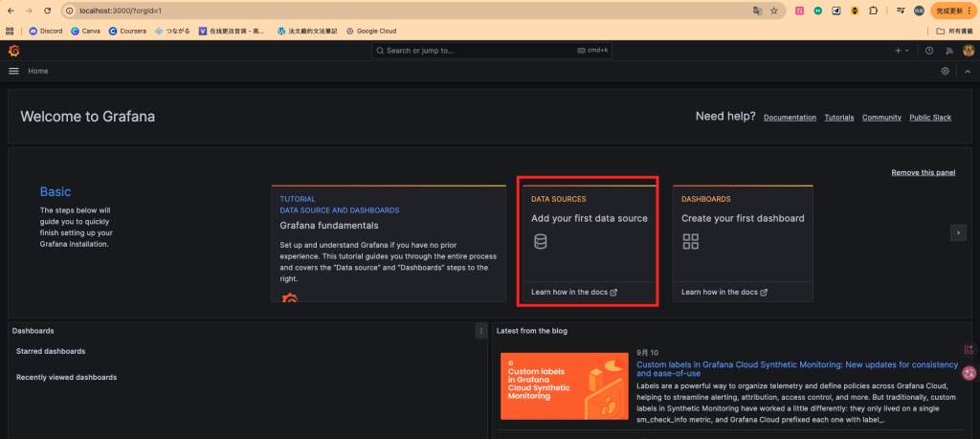Open Grafana fundamentals tutorial card
Screen dimensions: 980x439
pyautogui.click(x=389, y=244)
